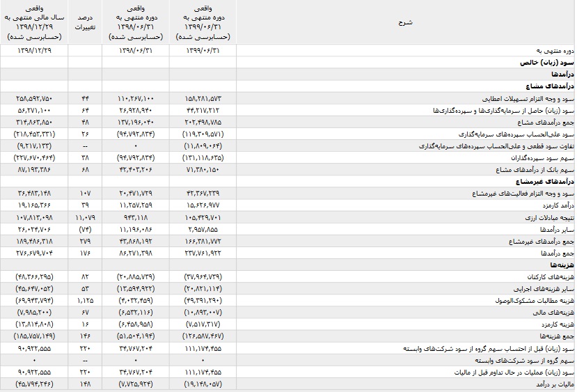Select value '۴۲,۴۰۳,۲۰۶'

(x=136, y=170)
